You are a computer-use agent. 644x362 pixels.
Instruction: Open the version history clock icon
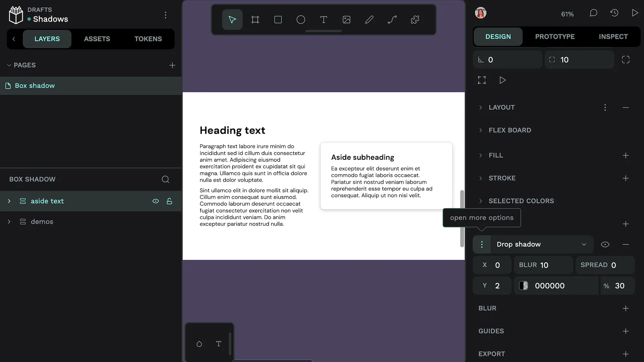tap(614, 13)
